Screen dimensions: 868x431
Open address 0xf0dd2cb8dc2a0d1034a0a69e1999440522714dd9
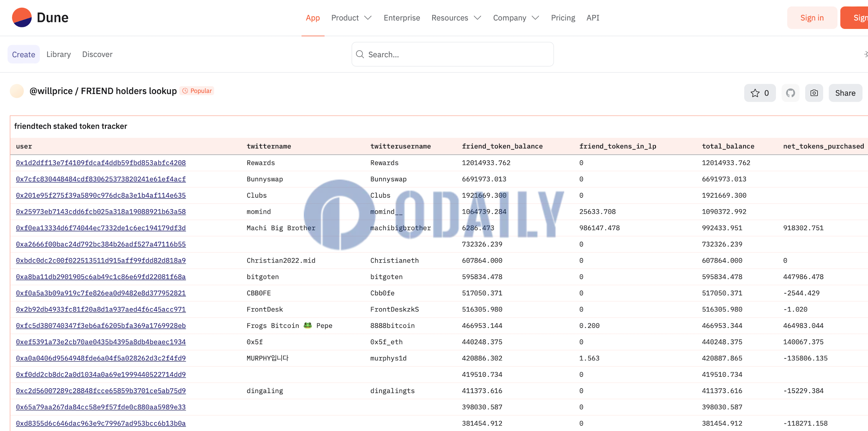pos(101,374)
